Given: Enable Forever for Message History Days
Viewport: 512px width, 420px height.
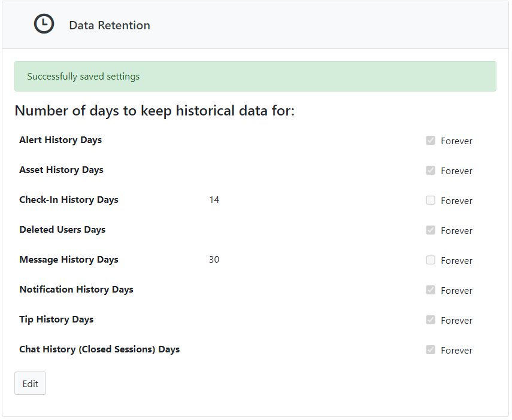Looking at the screenshot, I should 430,260.
